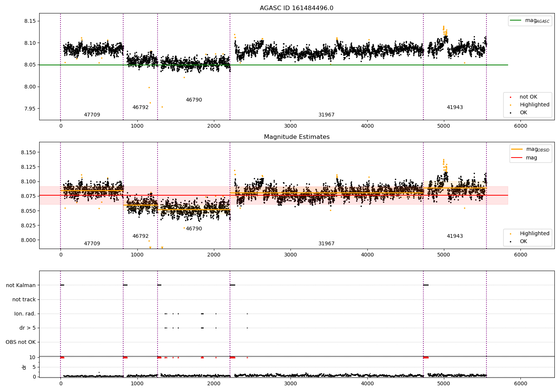The height and width of the screenshot is (392, 560).
Task: Click the 8.075 y-axis tick label
Action: coord(29,196)
